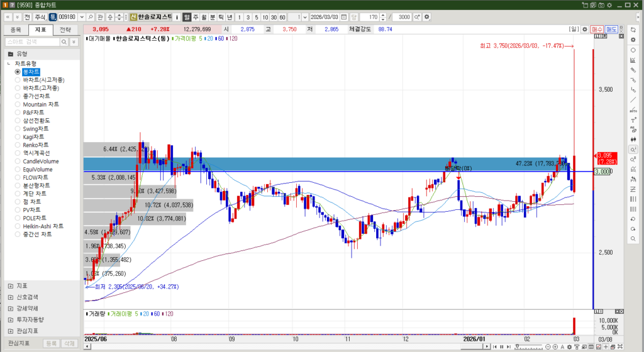Click the red 매수 buy button
Image resolution: width=644 pixels, height=352 pixels.
(597, 30)
